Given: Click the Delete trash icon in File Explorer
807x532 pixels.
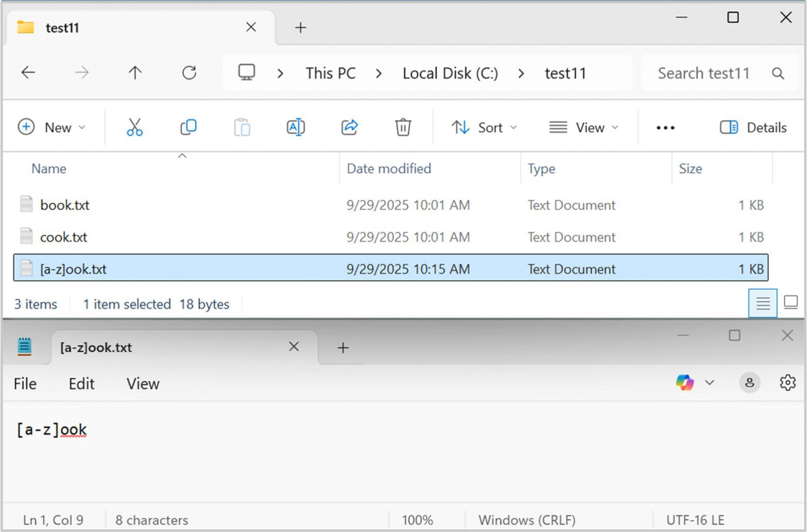Looking at the screenshot, I should [x=403, y=127].
